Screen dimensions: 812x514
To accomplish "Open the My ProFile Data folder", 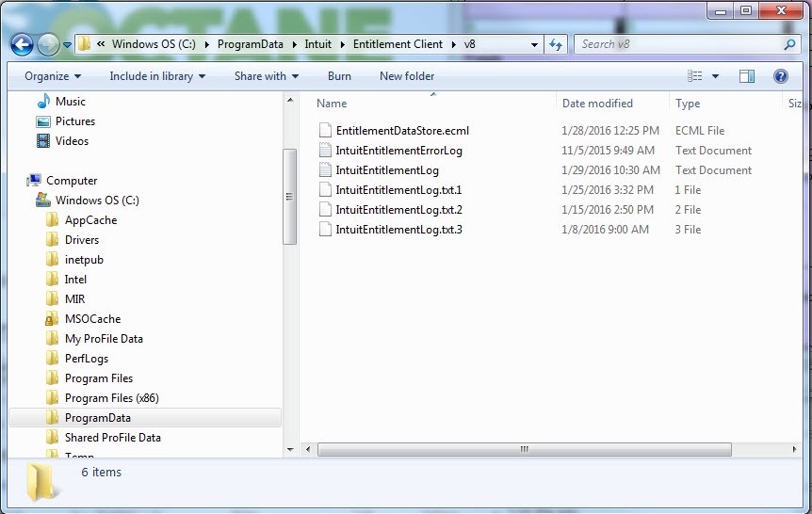I will (x=104, y=339).
